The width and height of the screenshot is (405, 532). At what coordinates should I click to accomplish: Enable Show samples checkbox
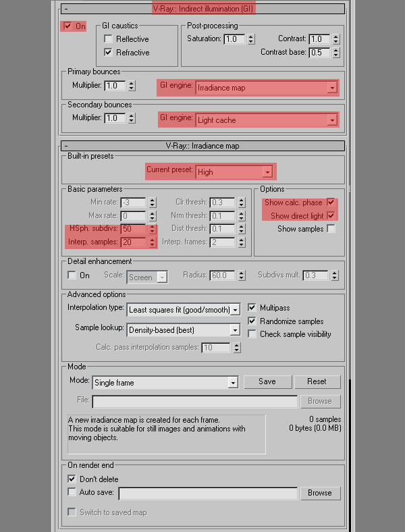point(331,229)
